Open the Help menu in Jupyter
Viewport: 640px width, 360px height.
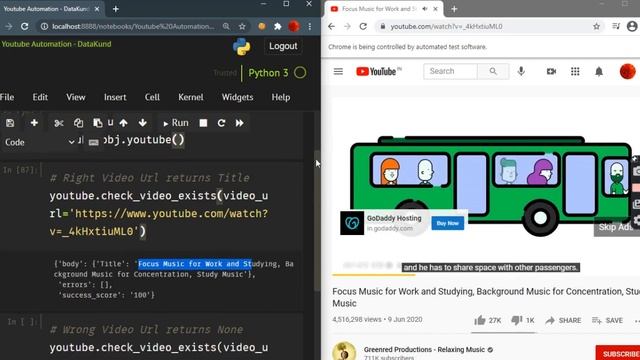pos(281,97)
